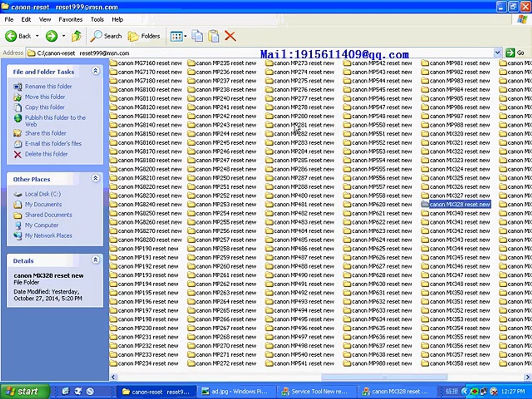Click the scroll right arrow
Screen dimensions: 532x399
point(528,377)
